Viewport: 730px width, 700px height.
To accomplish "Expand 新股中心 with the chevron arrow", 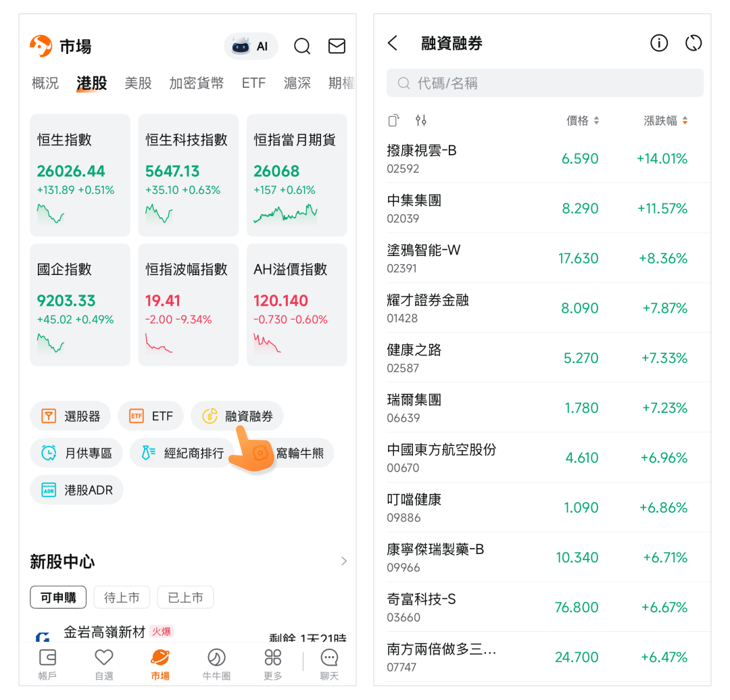I will (344, 561).
